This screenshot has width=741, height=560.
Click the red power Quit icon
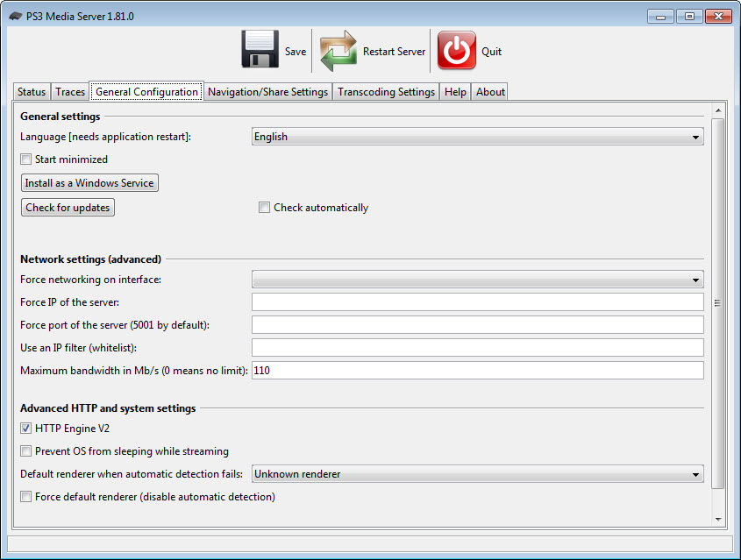457,51
